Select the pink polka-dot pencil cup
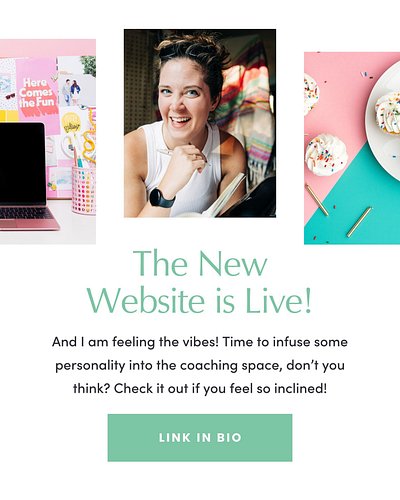The height and width of the screenshot is (500, 400). click(84, 190)
